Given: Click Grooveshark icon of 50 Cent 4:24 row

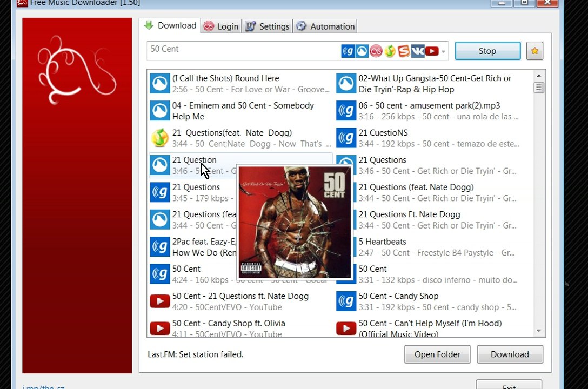Looking at the screenshot, I should (160, 274).
